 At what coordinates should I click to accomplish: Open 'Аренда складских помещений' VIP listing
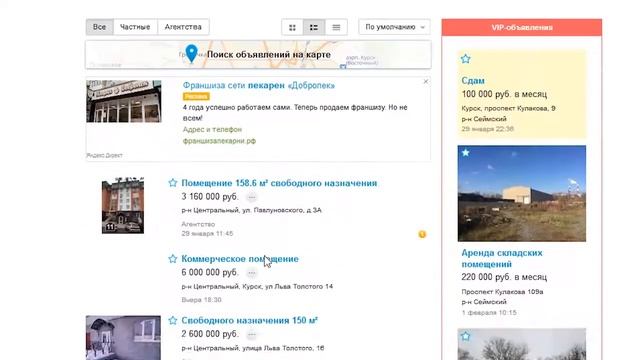pyautogui.click(x=502, y=258)
